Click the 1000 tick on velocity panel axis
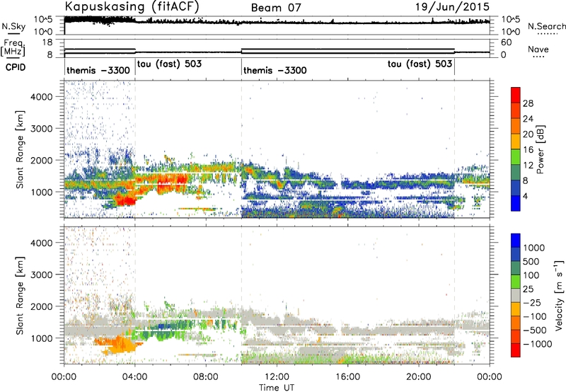This screenshot has height=392, width=566. point(42,338)
